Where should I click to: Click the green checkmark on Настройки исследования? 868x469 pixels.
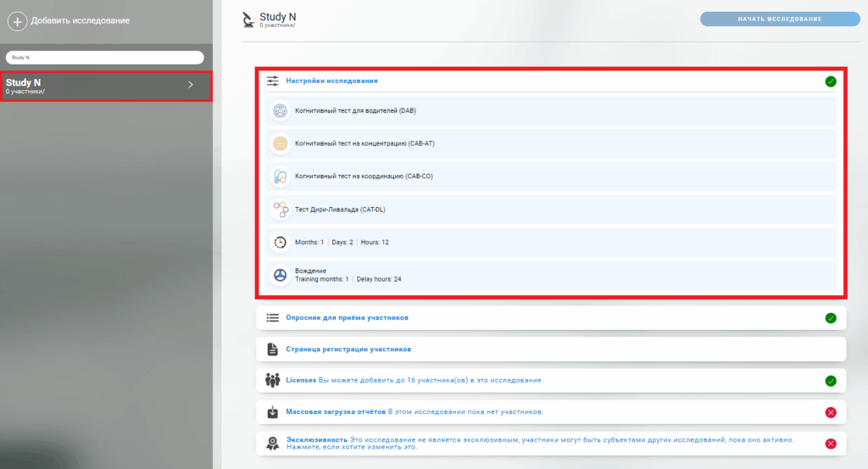[x=831, y=81]
